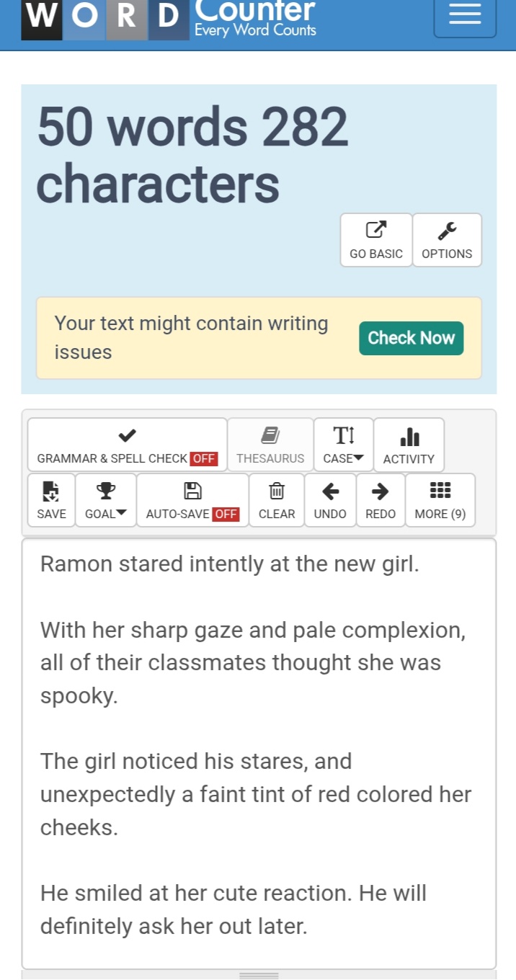Click the writing issues notification text
The height and width of the screenshot is (980, 516).
pyautogui.click(x=192, y=338)
